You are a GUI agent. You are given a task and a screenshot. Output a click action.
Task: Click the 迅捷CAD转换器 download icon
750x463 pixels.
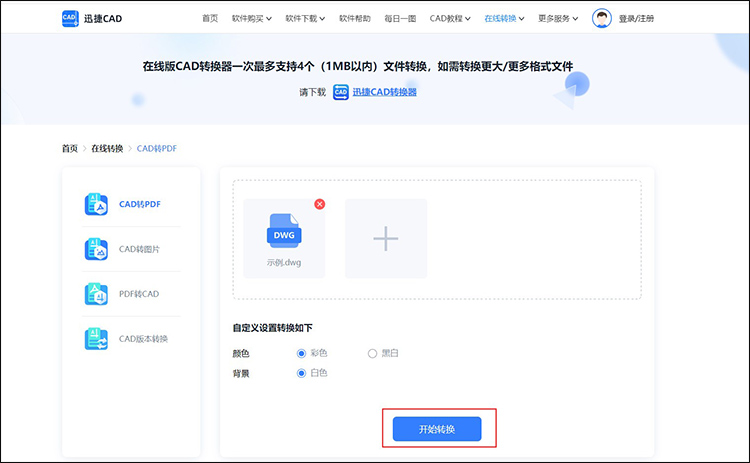click(x=341, y=92)
